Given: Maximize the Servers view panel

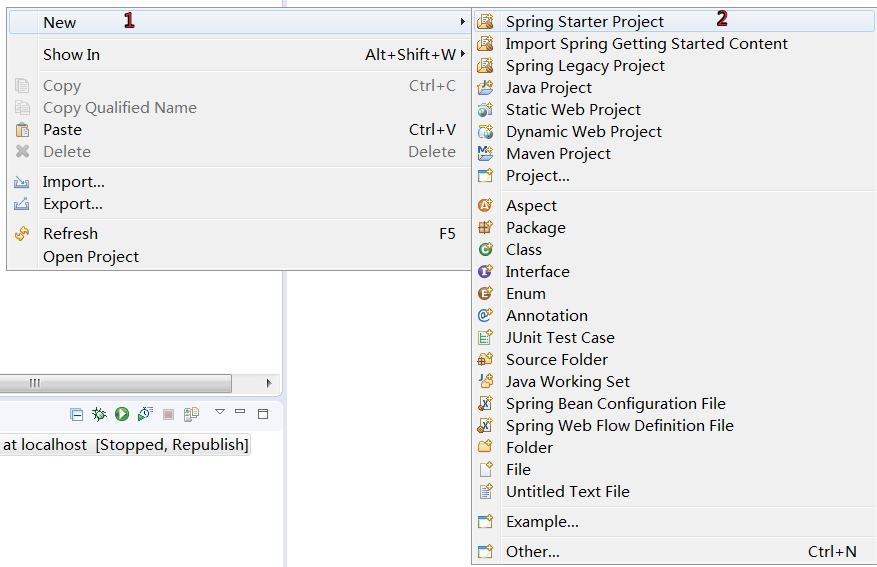Looking at the screenshot, I should coord(263,414).
